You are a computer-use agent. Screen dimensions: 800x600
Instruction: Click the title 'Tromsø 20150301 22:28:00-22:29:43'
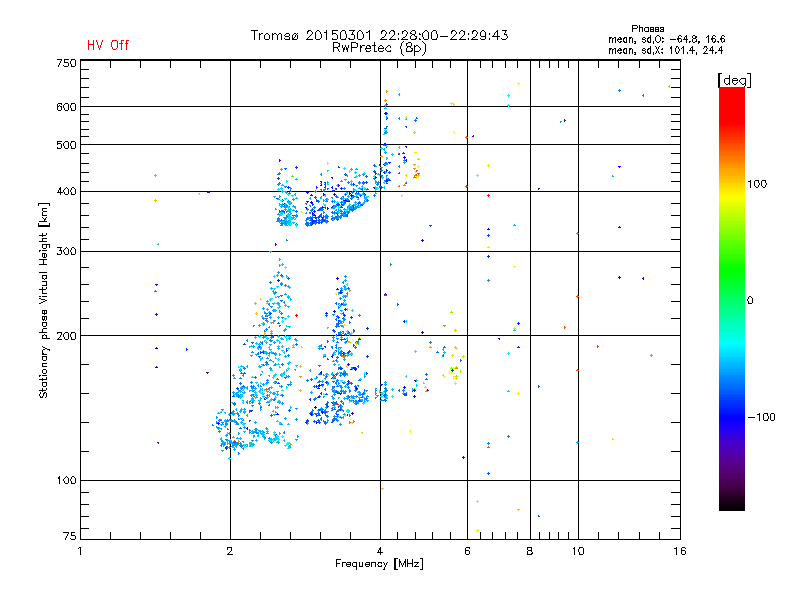tap(379, 35)
